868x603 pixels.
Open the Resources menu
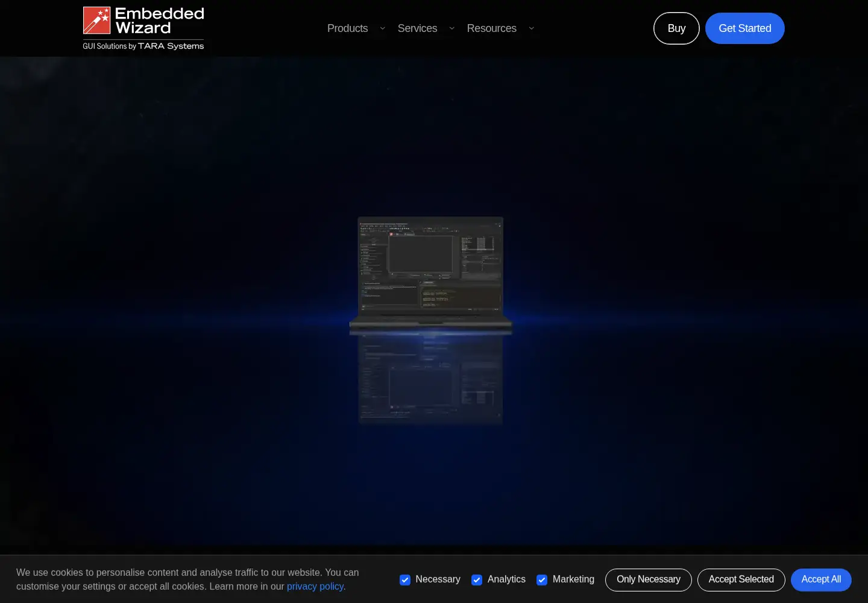pyautogui.click(x=491, y=28)
